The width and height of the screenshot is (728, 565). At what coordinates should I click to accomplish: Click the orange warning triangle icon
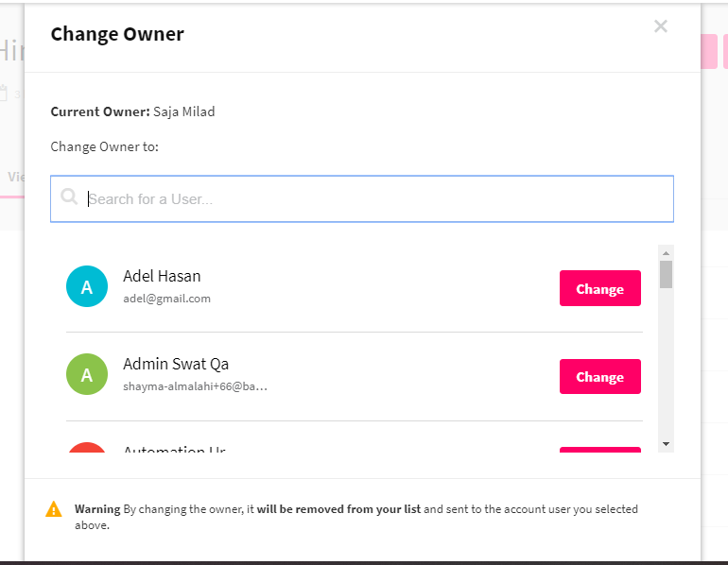[x=54, y=509]
